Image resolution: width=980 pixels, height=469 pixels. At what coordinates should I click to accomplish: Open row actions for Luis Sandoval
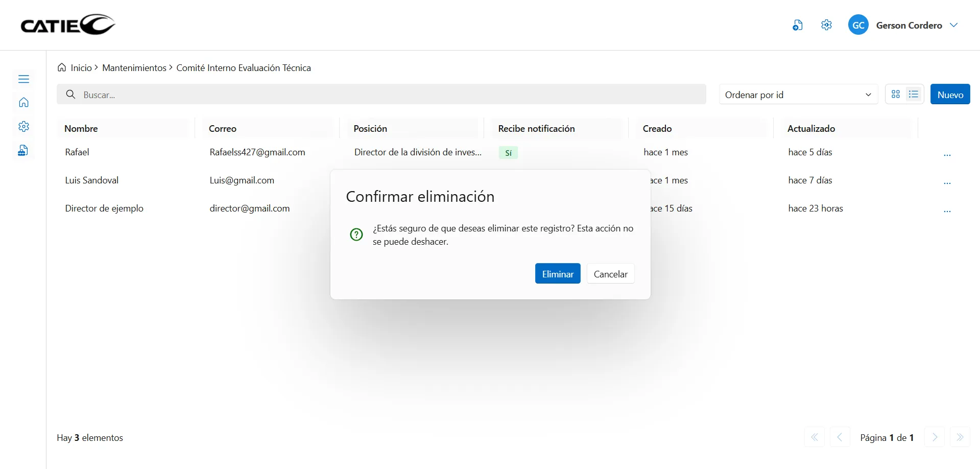click(x=947, y=182)
